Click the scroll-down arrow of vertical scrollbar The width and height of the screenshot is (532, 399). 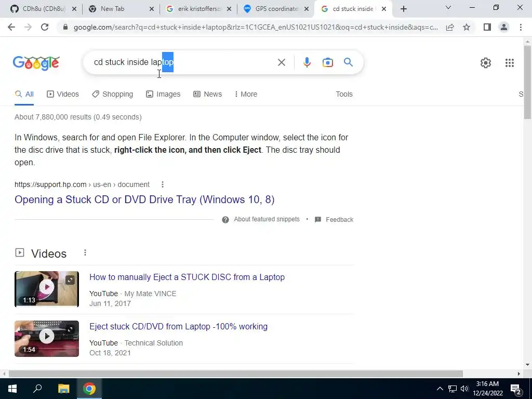click(x=527, y=365)
